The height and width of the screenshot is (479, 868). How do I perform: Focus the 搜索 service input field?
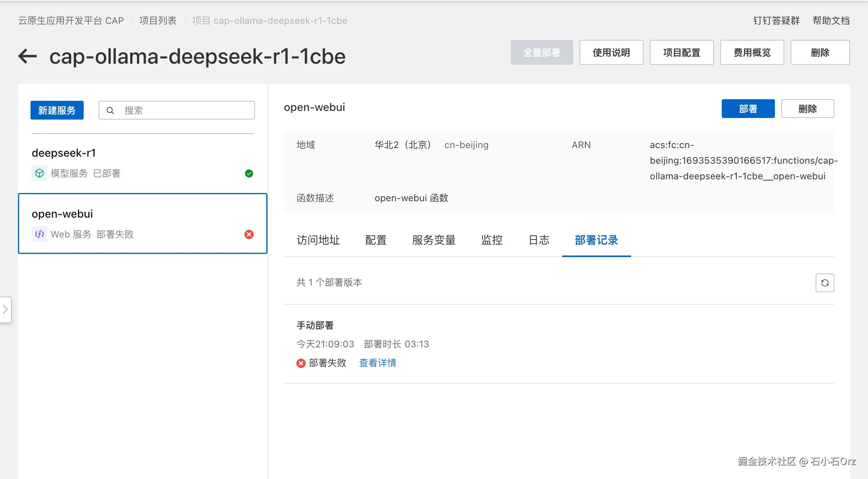point(184,111)
